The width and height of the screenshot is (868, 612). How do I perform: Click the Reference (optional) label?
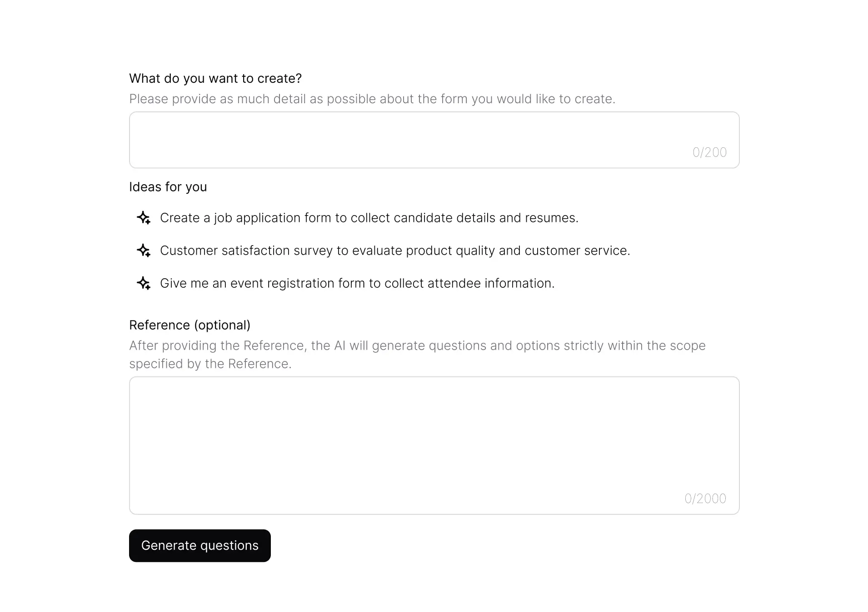point(190,325)
